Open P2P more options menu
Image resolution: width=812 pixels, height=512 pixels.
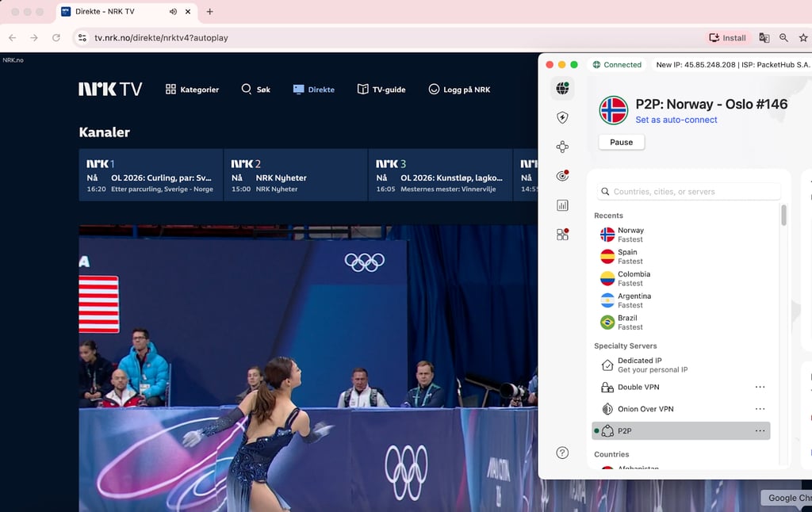point(760,430)
